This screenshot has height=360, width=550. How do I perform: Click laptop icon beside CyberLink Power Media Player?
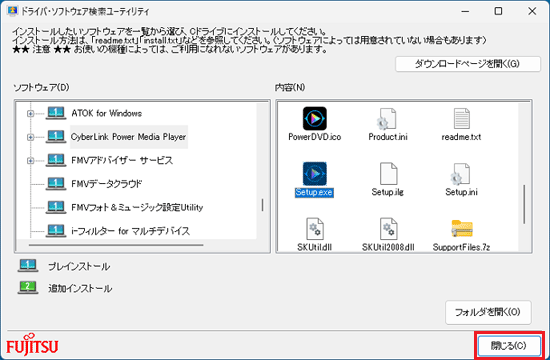[56, 137]
